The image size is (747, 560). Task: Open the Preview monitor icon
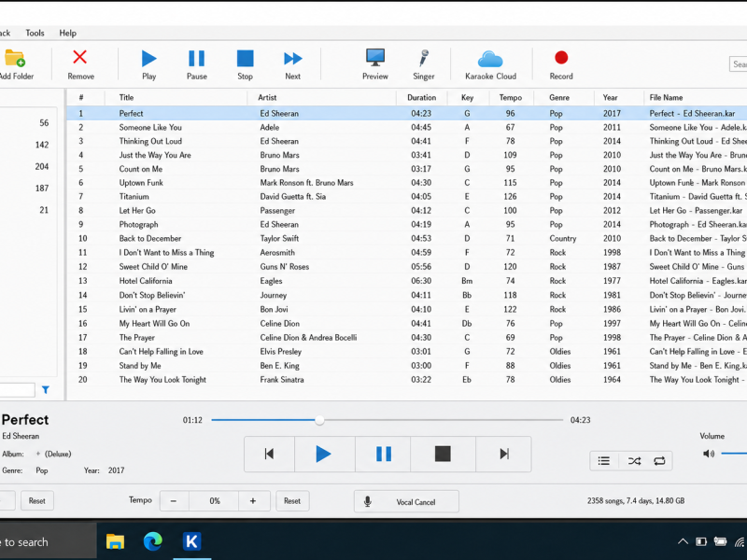click(375, 58)
